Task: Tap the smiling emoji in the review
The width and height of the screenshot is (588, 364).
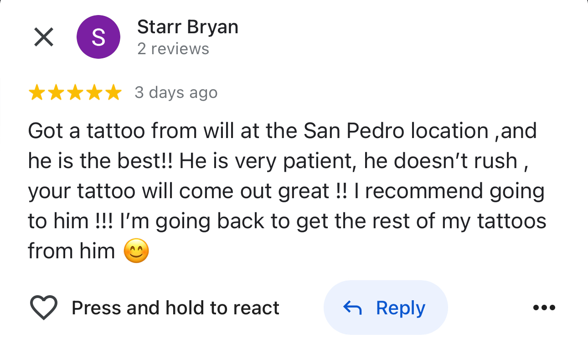Action: click(x=136, y=251)
